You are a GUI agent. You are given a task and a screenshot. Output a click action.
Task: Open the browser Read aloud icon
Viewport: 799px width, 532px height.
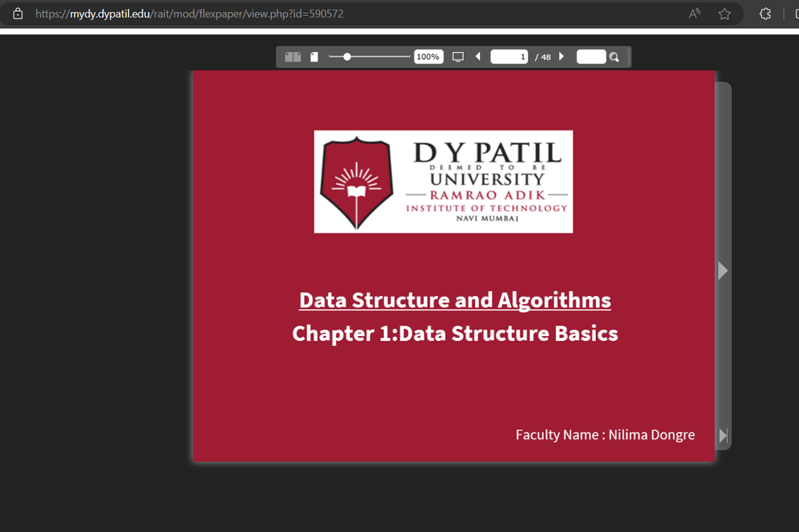pyautogui.click(x=694, y=14)
